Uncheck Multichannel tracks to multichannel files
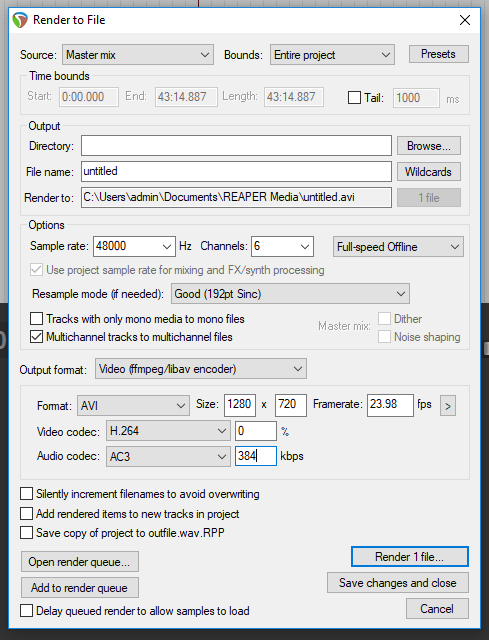The width and height of the screenshot is (489, 640). tap(36, 337)
